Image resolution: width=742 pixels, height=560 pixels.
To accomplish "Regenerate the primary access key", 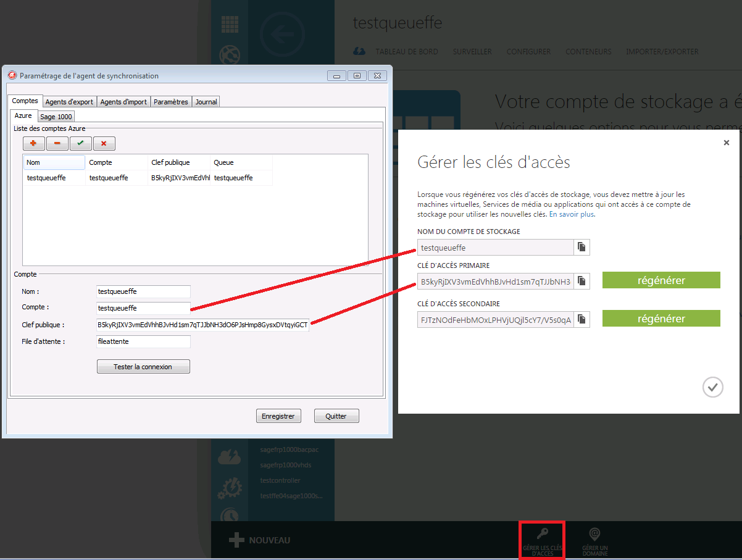I will (661, 280).
